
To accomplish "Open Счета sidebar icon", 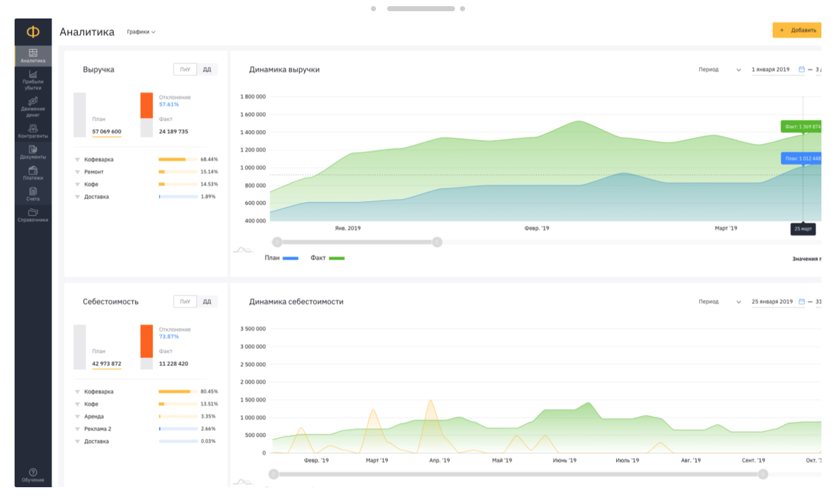I will 33,194.
